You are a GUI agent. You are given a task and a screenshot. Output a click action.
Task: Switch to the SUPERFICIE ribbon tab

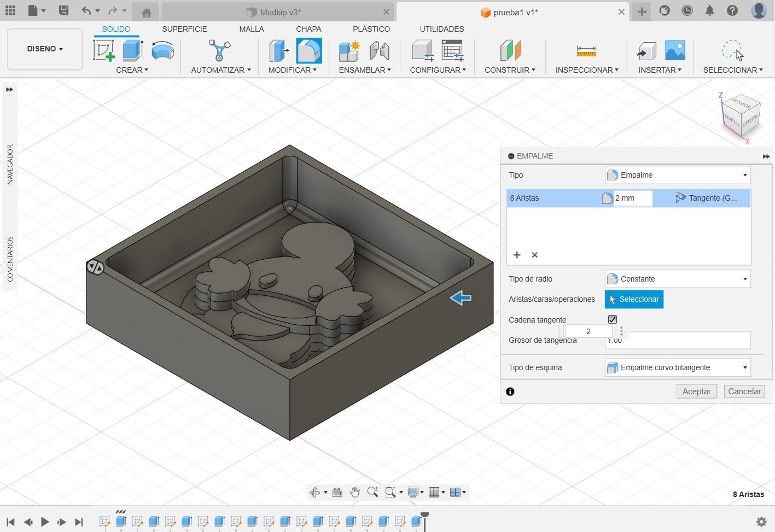pos(184,29)
